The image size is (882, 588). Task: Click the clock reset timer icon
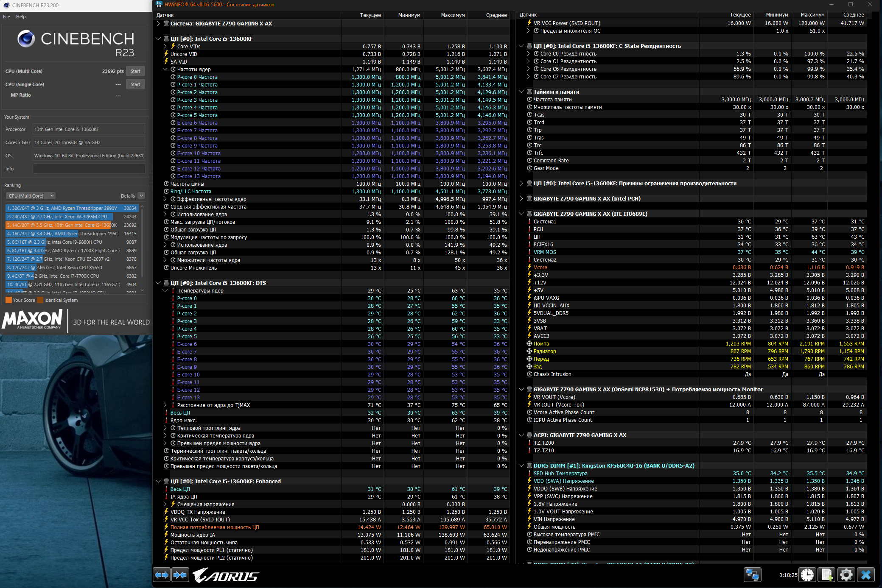(x=807, y=575)
